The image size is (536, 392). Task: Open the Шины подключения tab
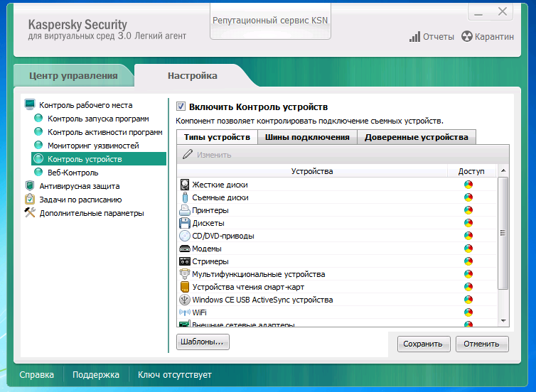(x=307, y=137)
